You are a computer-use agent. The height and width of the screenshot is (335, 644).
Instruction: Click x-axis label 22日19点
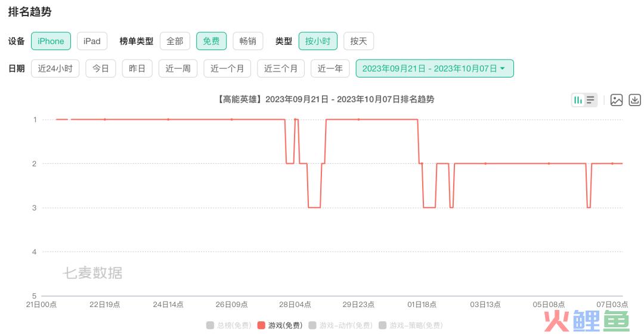105,305
